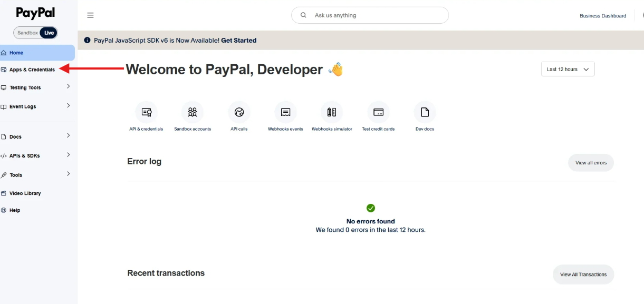Open the Sandbox accounts shortcut icon

(x=193, y=112)
